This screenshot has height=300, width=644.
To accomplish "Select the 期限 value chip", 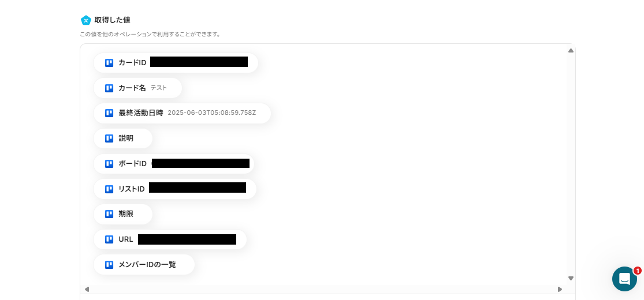I will point(123,214).
